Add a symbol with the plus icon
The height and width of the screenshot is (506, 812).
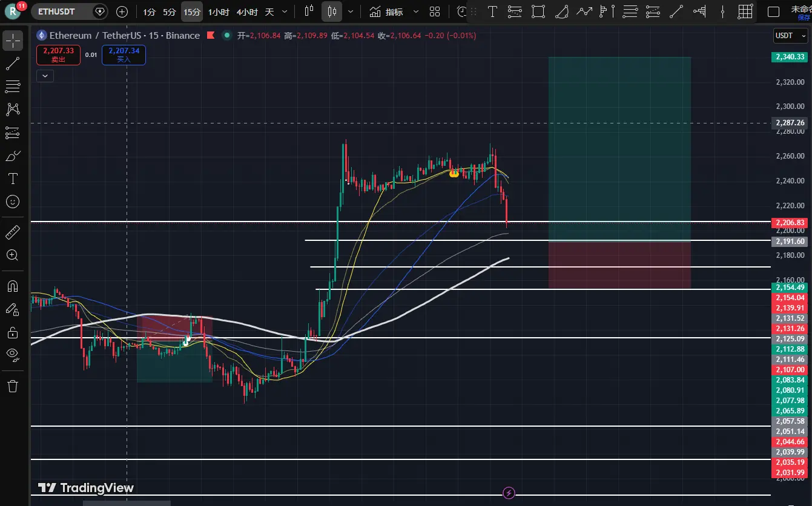(122, 11)
